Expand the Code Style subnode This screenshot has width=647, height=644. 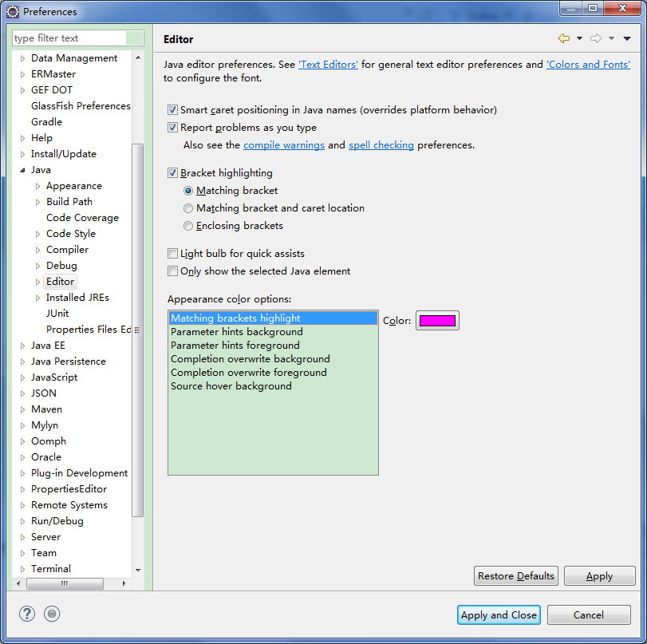[38, 234]
